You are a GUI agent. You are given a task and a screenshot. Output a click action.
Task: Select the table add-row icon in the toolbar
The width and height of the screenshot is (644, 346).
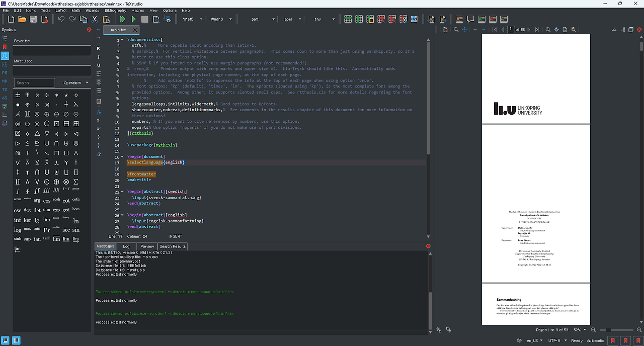click(348, 19)
